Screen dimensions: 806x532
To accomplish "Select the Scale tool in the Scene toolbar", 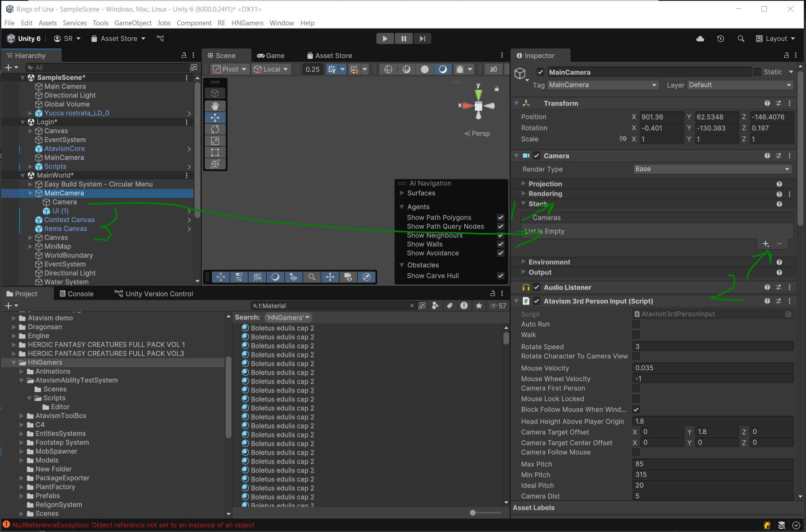I will (215, 141).
